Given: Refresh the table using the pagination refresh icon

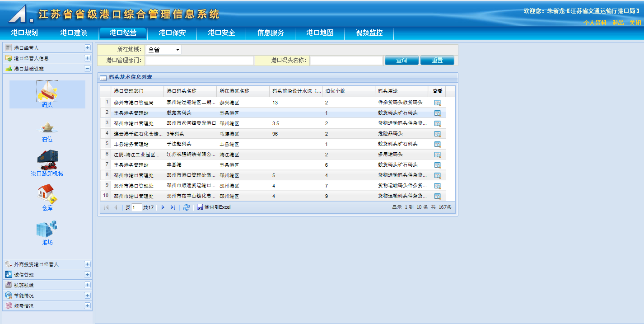Looking at the screenshot, I should pyautogui.click(x=186, y=207).
